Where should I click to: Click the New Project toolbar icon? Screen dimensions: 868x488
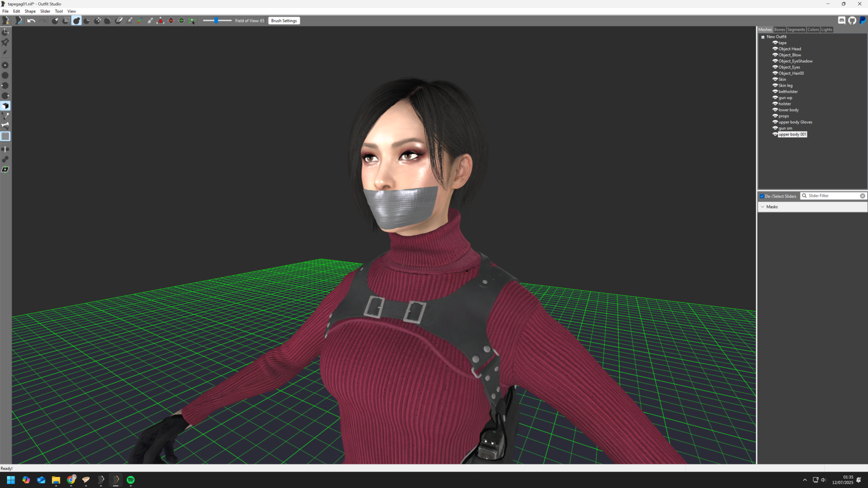pos(5,21)
